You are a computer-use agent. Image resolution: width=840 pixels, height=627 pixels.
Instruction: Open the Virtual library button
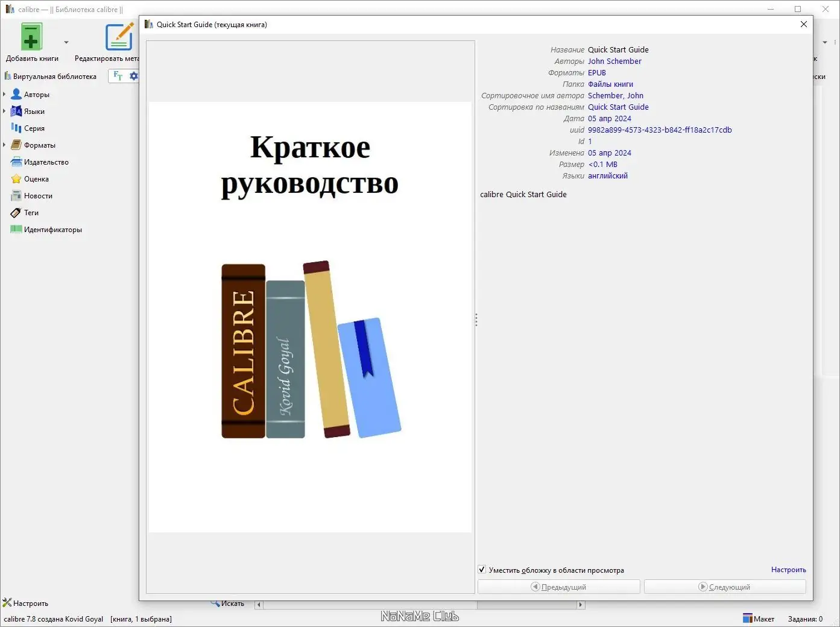tap(50, 77)
